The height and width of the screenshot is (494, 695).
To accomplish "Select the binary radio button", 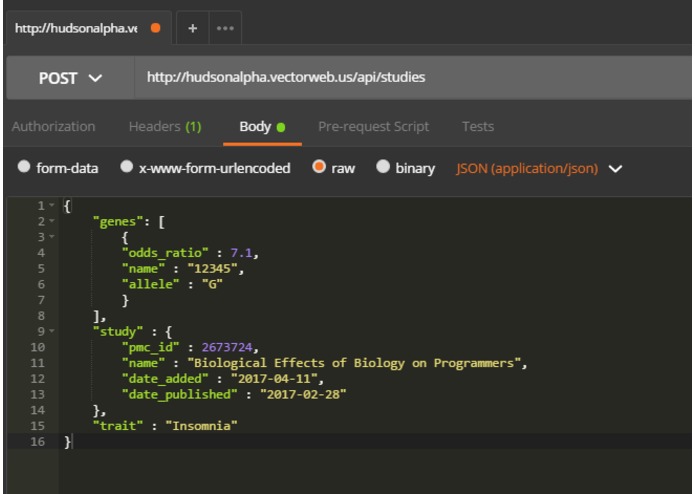I will (383, 167).
